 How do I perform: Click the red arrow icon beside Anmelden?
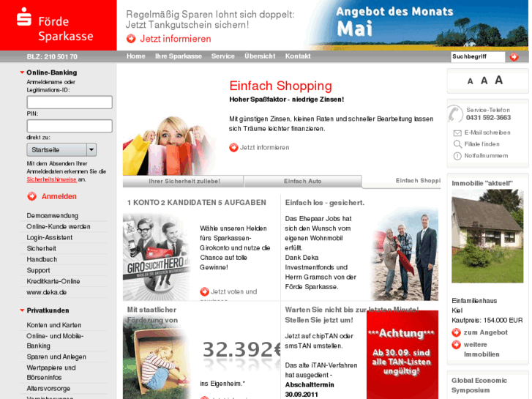pyautogui.click(x=32, y=196)
